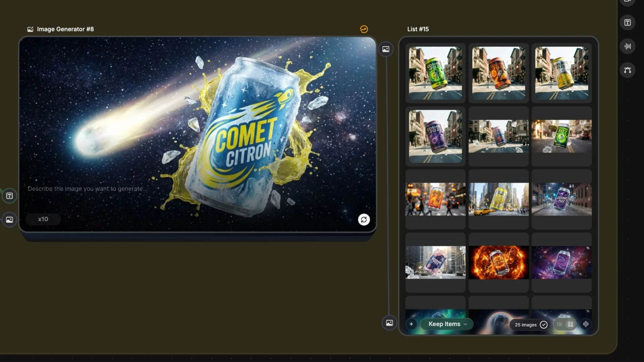Select the audio waveform tool in the right sidebar

[x=627, y=46]
